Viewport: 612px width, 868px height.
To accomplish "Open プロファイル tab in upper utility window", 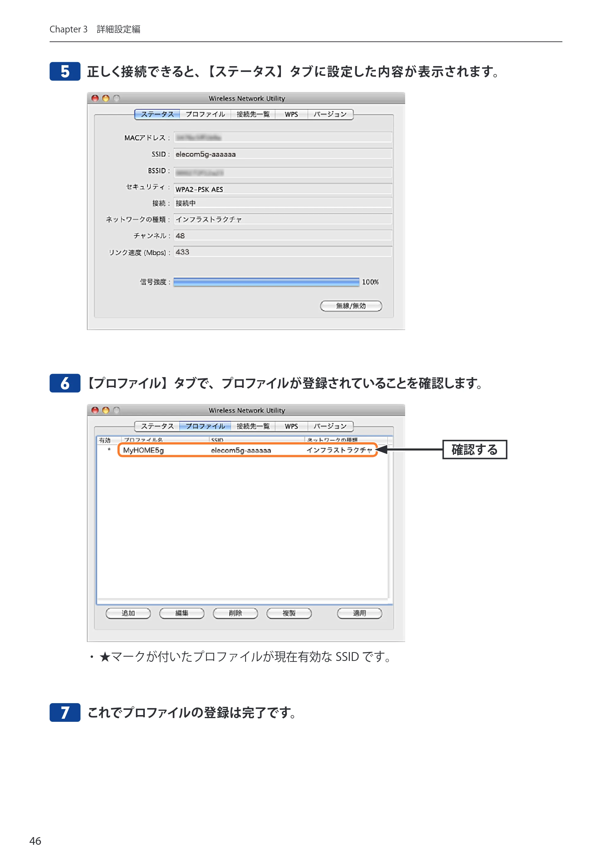I will pos(205,114).
